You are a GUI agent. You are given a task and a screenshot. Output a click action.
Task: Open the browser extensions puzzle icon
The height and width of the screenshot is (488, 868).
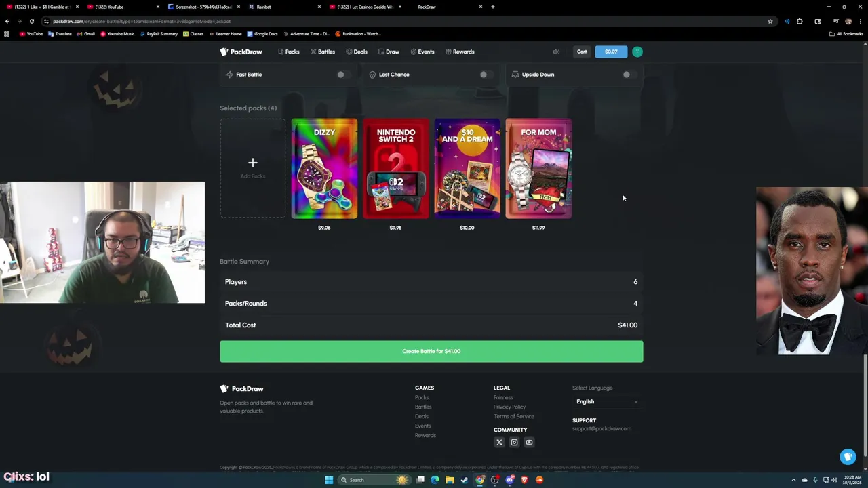tap(800, 21)
